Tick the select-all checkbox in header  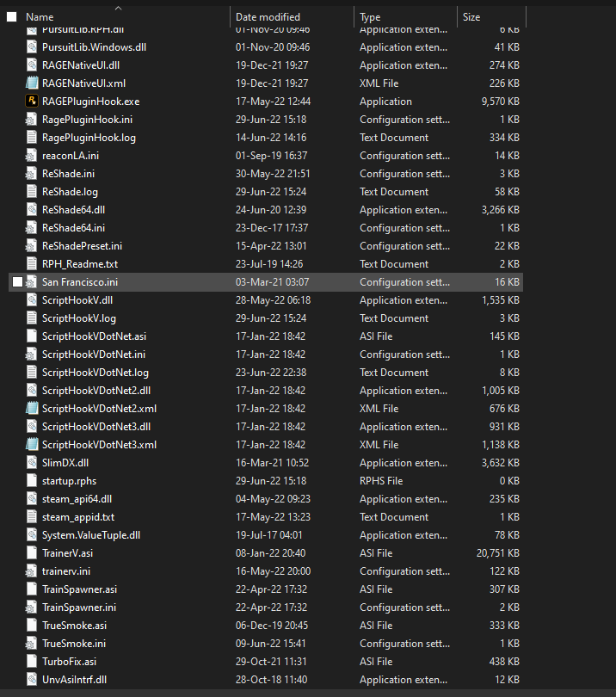click(x=11, y=17)
